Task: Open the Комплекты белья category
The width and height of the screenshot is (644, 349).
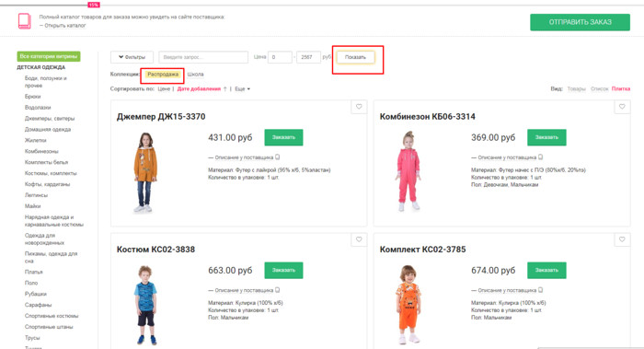Action: tap(46, 162)
